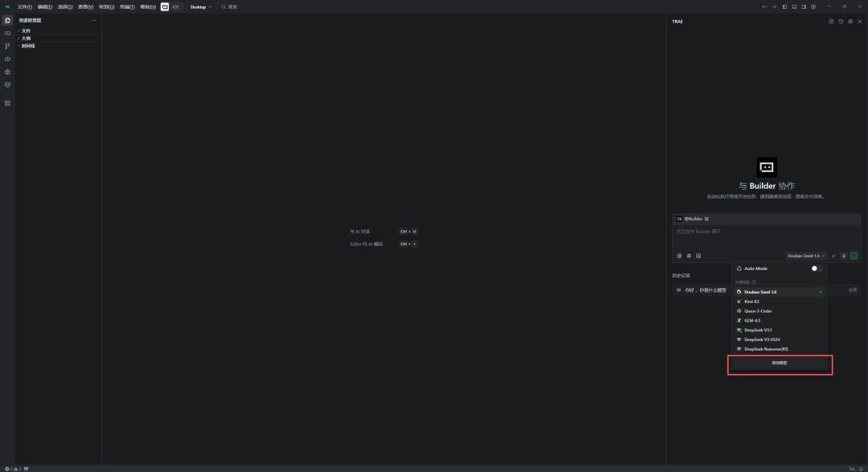This screenshot has height=472, width=868.
Task: Go forward with the right arrow
Action: click(774, 6)
